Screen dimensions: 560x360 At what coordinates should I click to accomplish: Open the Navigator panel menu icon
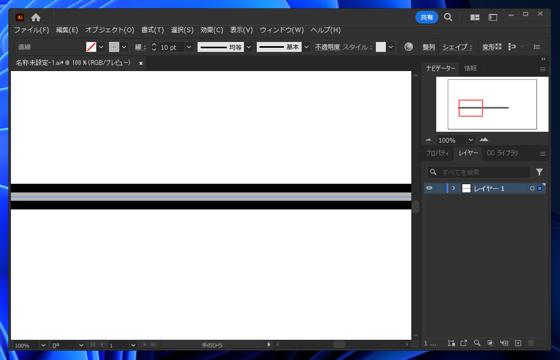(x=542, y=69)
